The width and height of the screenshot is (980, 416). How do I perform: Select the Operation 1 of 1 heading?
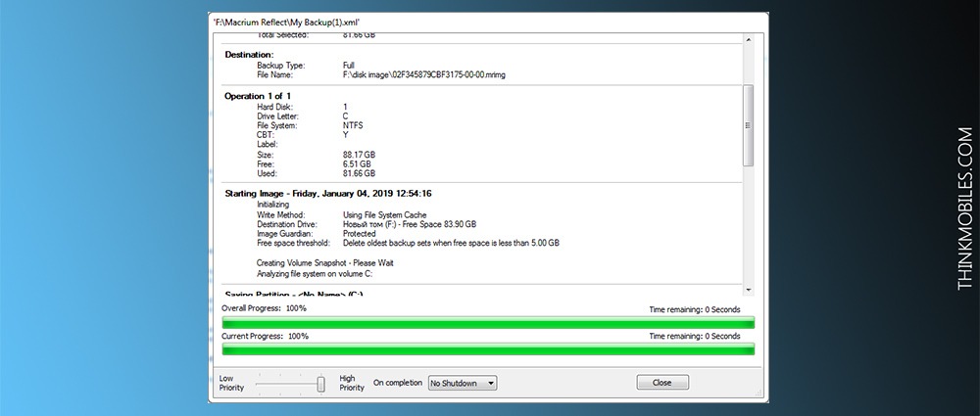pos(258,96)
